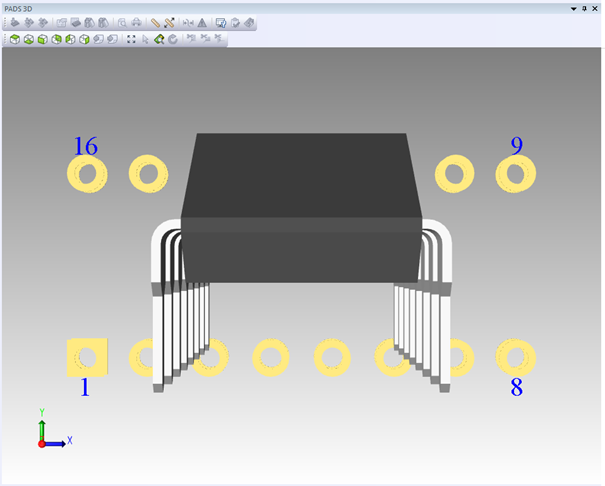Click the dark board icon in top toolbar
Image resolution: width=605 pixels, height=486 pixels.
coord(76,23)
